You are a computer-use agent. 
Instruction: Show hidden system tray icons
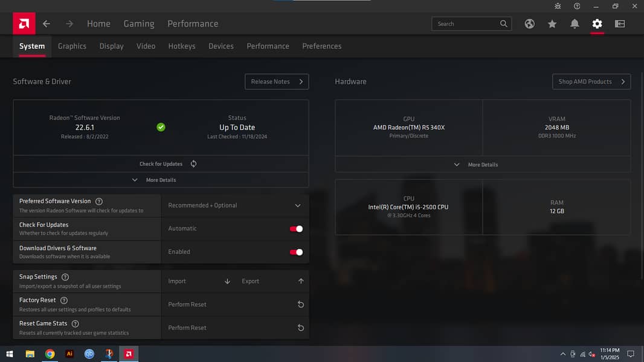[562, 354]
